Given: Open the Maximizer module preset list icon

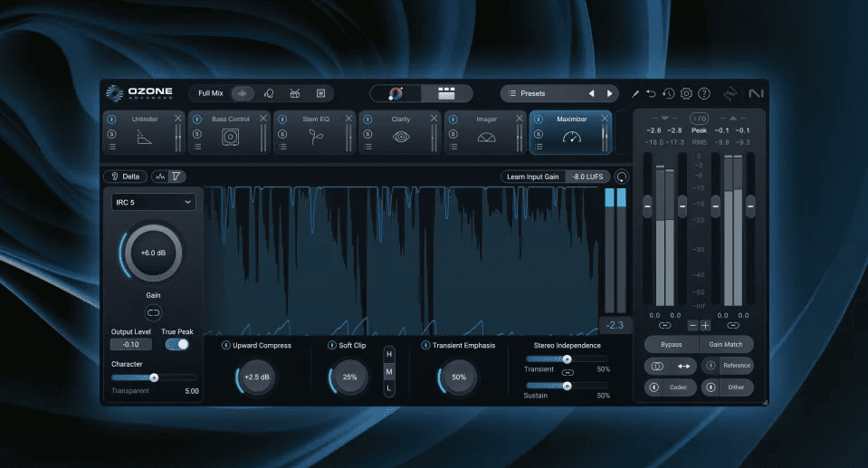Looking at the screenshot, I should tap(539, 147).
